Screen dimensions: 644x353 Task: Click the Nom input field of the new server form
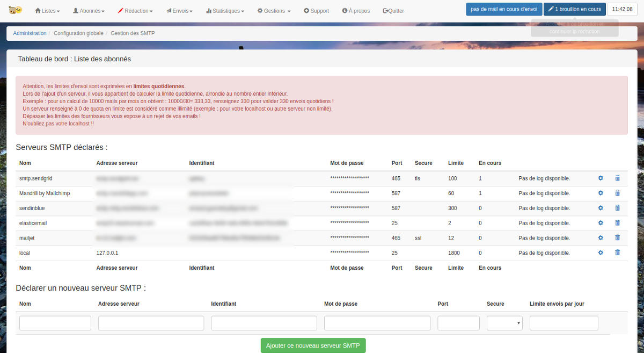click(x=55, y=323)
